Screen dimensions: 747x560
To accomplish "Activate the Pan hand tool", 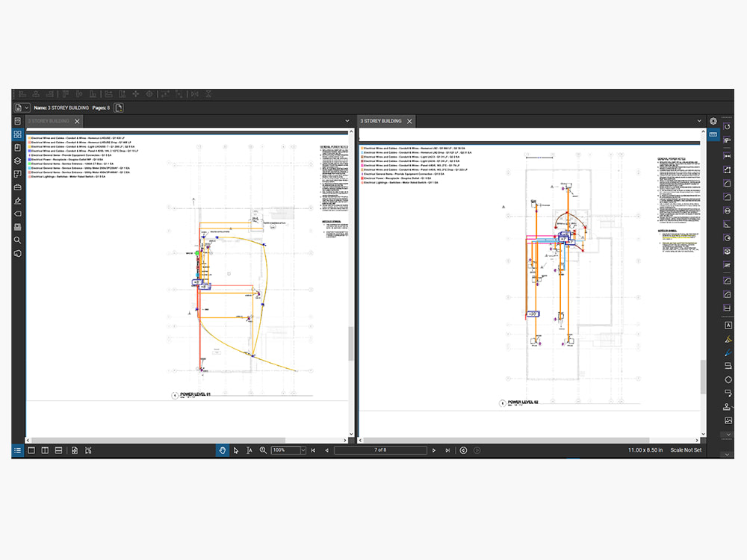I will pos(222,450).
